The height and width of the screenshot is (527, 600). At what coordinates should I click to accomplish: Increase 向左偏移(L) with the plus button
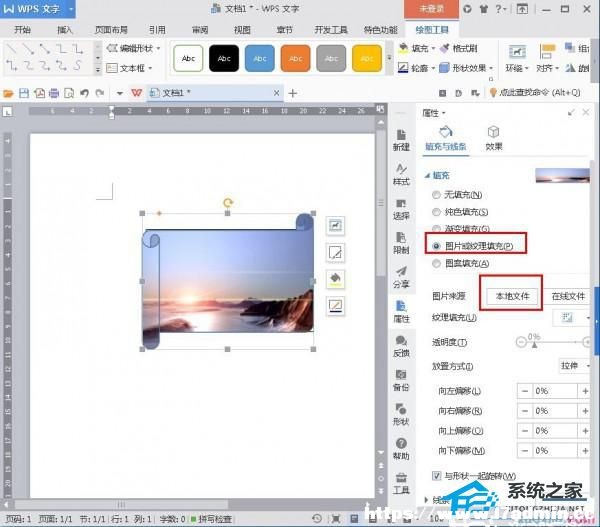click(x=585, y=391)
